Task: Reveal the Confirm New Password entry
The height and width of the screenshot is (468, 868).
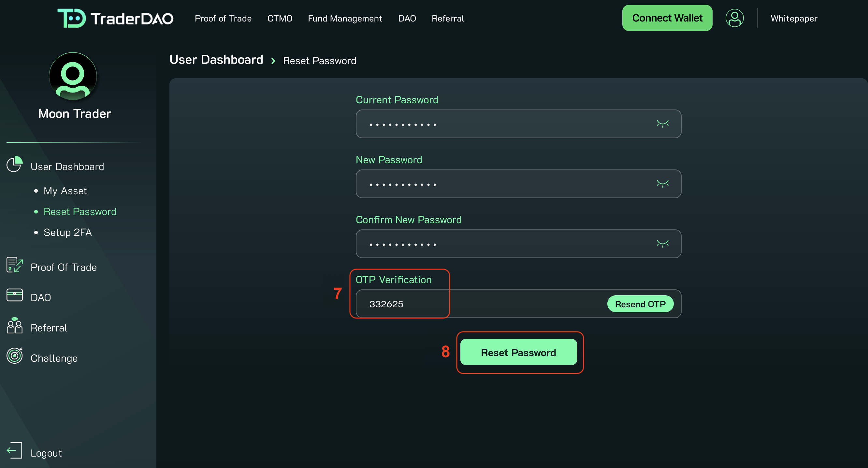Action: [x=662, y=243]
